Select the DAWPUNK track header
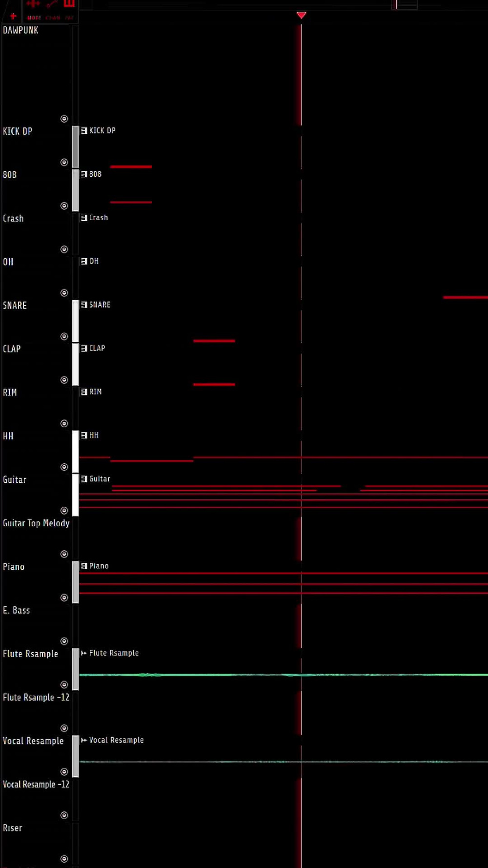 coord(20,30)
